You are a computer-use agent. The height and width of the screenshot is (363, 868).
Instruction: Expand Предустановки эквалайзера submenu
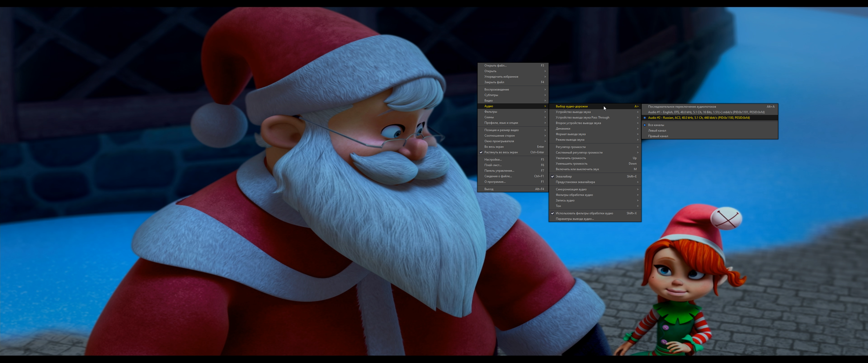(575, 182)
